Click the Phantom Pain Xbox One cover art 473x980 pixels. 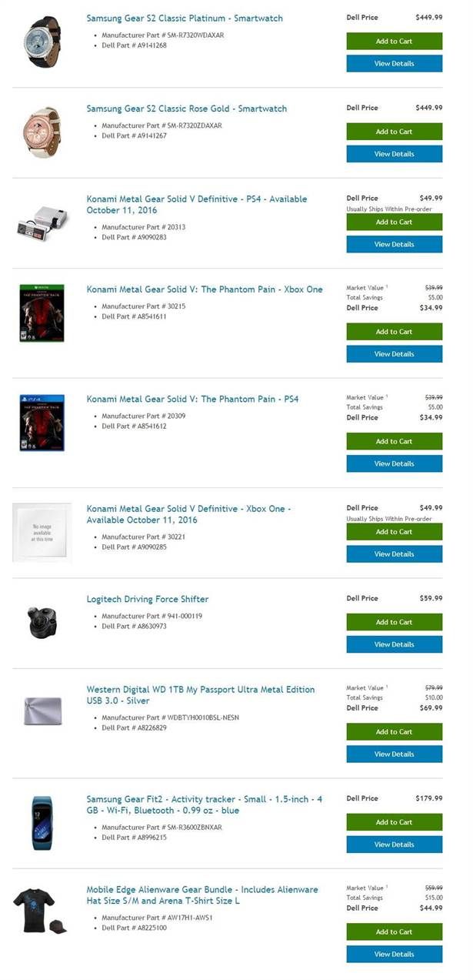tap(42, 313)
